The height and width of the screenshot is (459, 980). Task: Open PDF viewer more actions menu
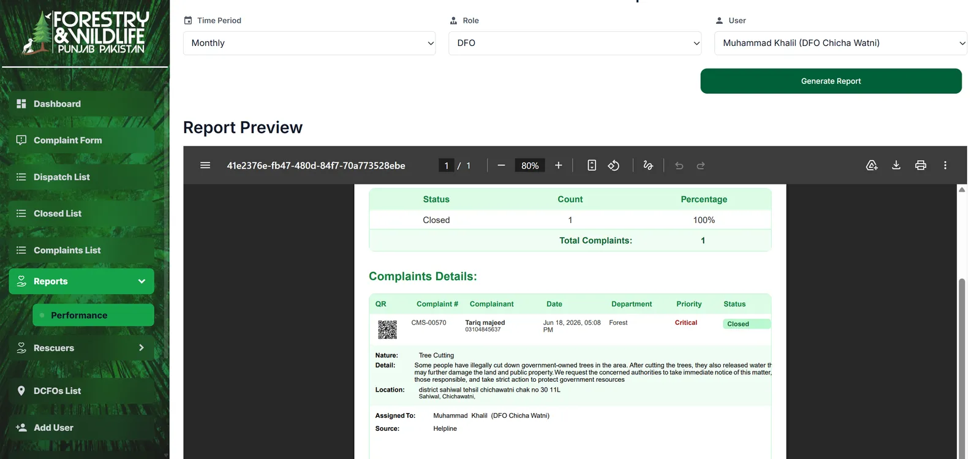[945, 165]
